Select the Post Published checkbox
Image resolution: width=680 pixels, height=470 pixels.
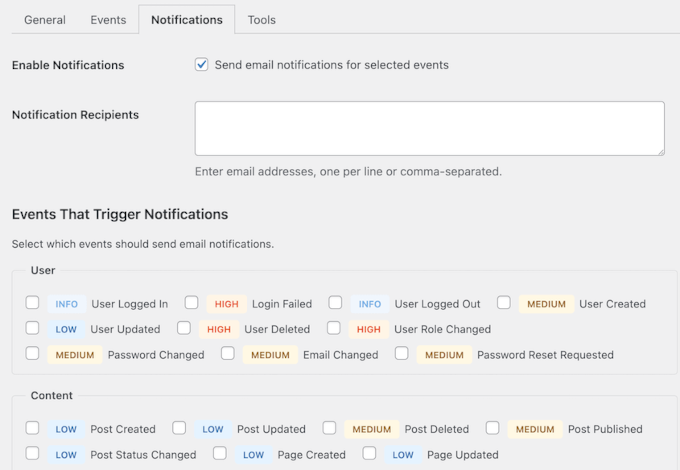(x=493, y=428)
